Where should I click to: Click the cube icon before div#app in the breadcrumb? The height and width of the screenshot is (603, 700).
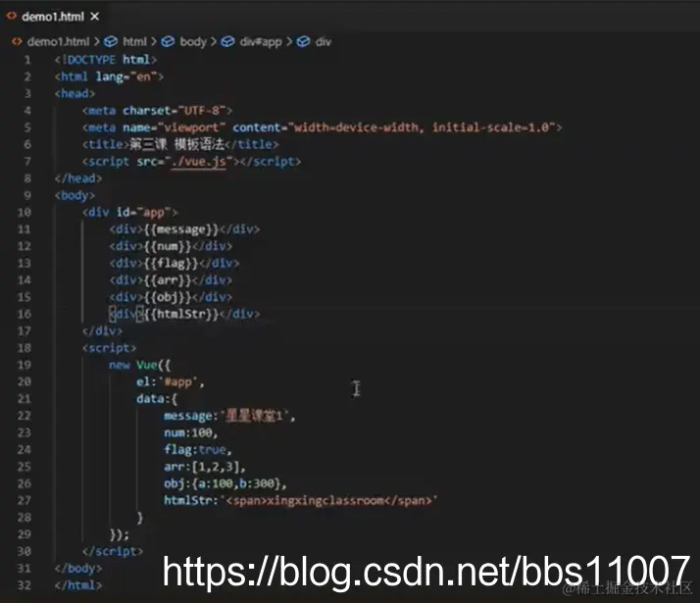click(227, 41)
